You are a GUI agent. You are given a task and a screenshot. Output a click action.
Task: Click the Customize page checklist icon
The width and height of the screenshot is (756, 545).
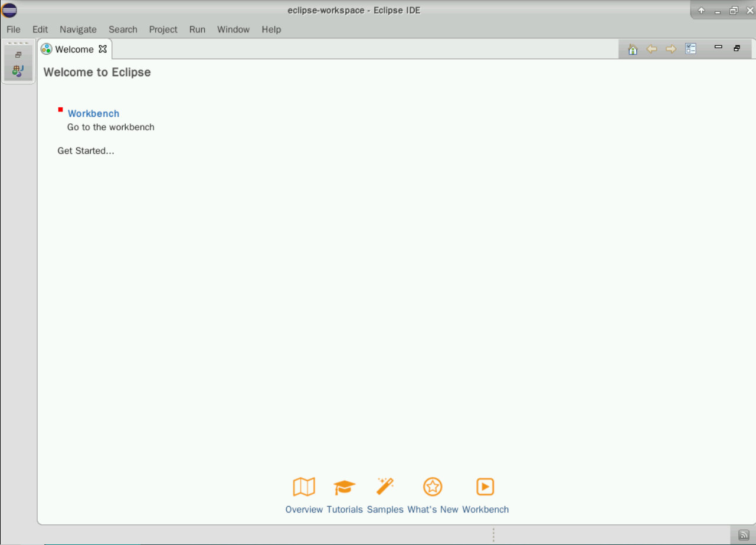tap(691, 49)
